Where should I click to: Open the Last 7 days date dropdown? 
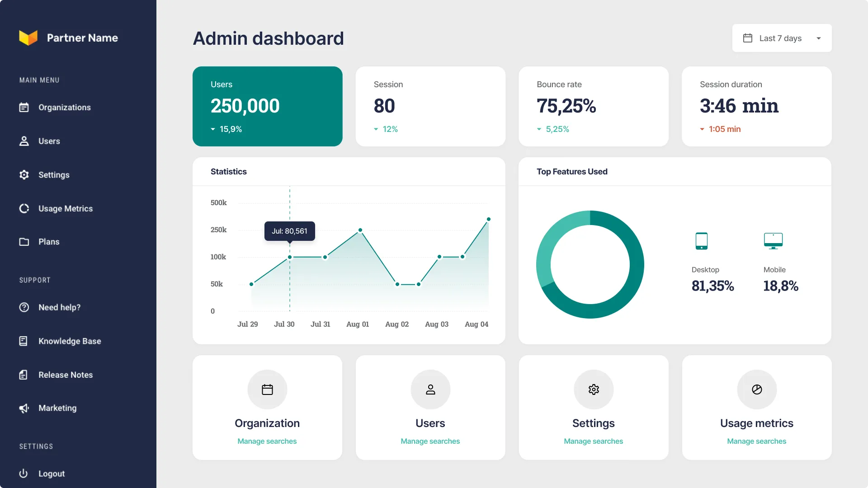[x=782, y=38]
